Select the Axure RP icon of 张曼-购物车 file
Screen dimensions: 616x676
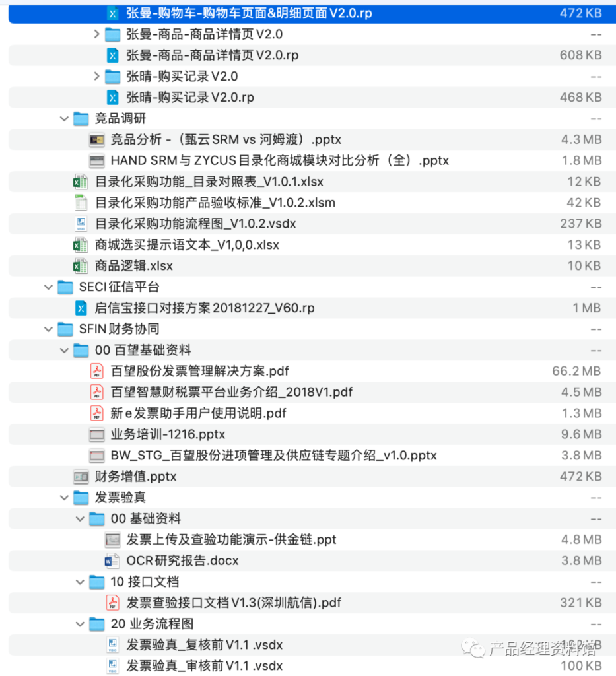(112, 13)
